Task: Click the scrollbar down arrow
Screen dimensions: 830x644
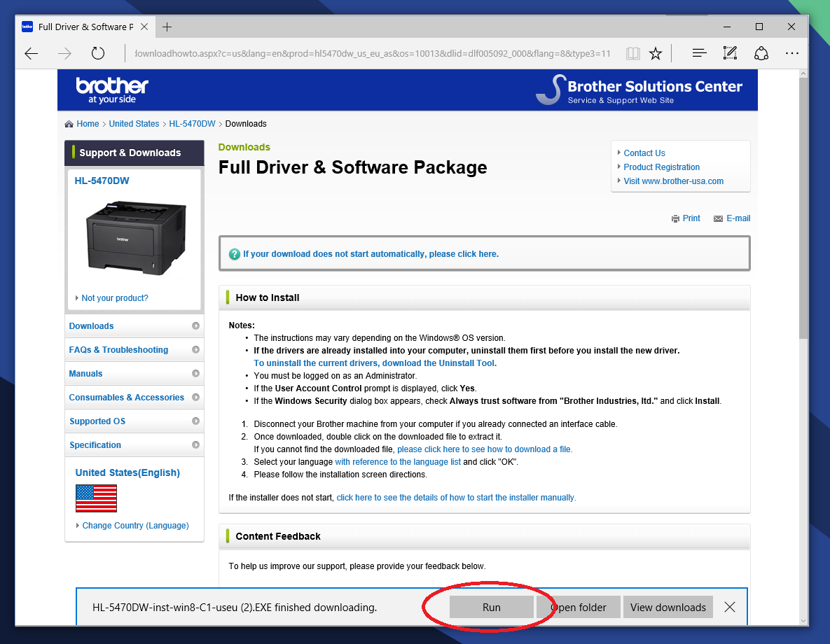Action: (x=803, y=621)
